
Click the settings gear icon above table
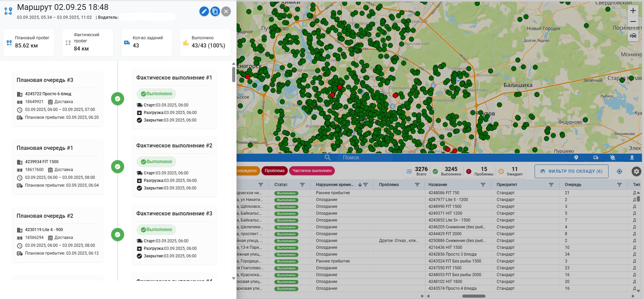click(x=636, y=171)
